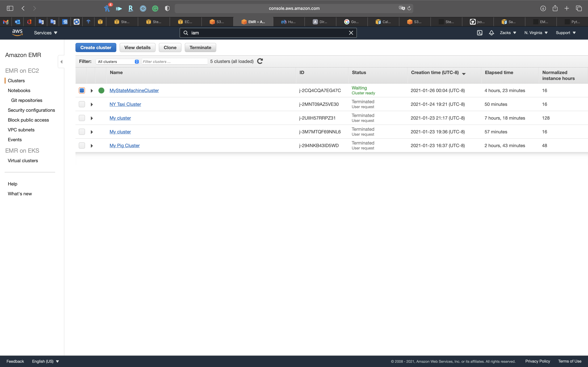The height and width of the screenshot is (367, 588).
Task: Open the My Pig Cluster link
Action: (x=124, y=146)
